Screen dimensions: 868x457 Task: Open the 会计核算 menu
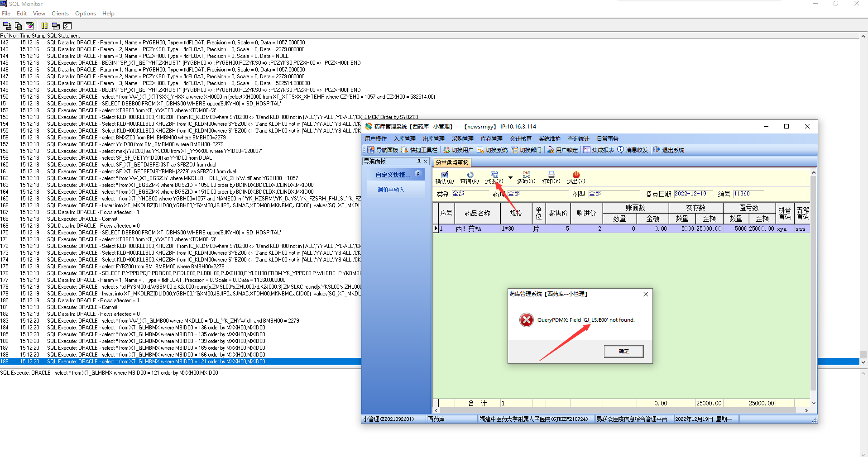click(521, 139)
